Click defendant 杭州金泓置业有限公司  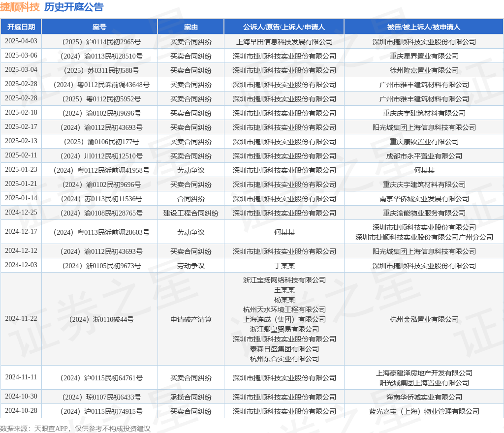click(424, 319)
